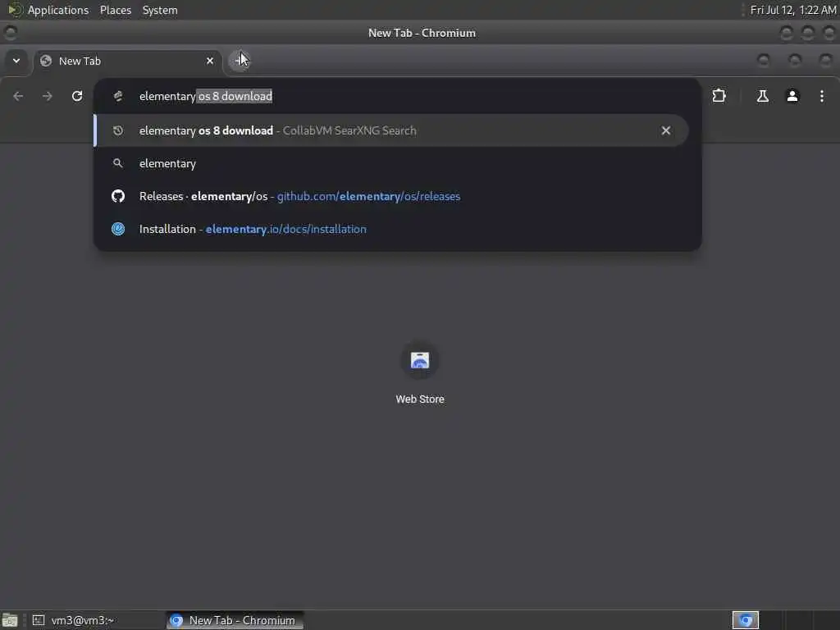The image size is (840, 630).
Task: Select the New Tab tab
Action: [x=129, y=61]
